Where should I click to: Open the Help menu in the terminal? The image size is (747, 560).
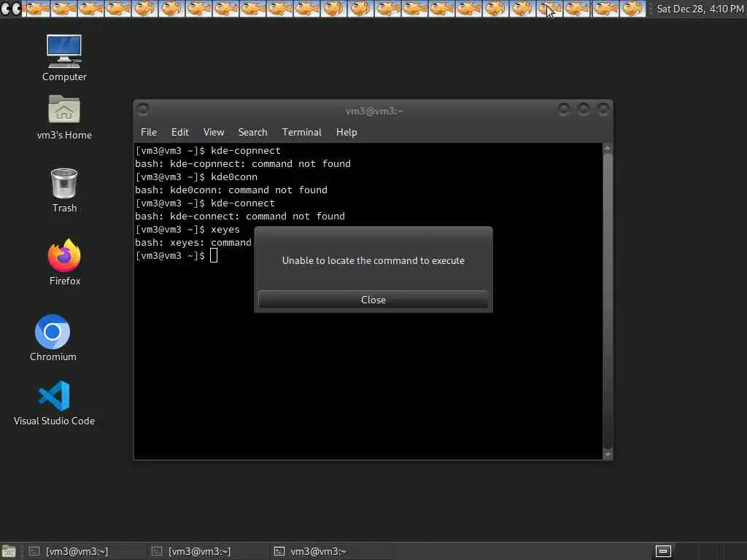click(x=347, y=133)
